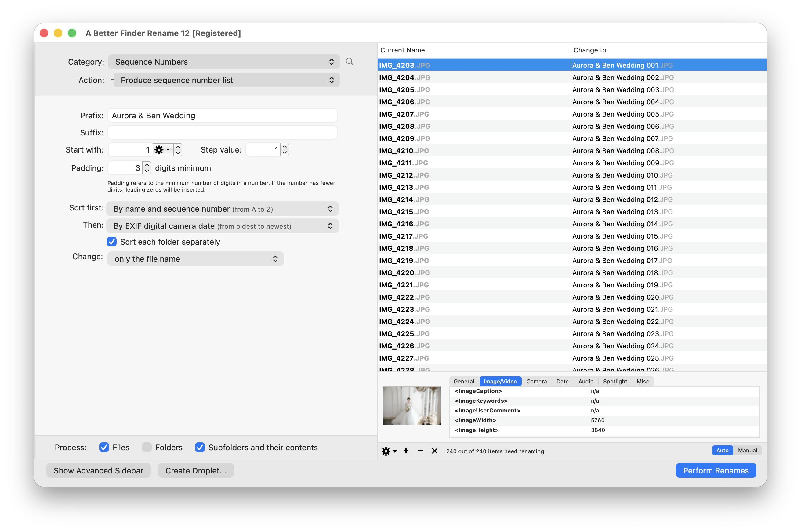Click the empty Suffix field
This screenshot has height=532, width=801.
[x=223, y=132]
